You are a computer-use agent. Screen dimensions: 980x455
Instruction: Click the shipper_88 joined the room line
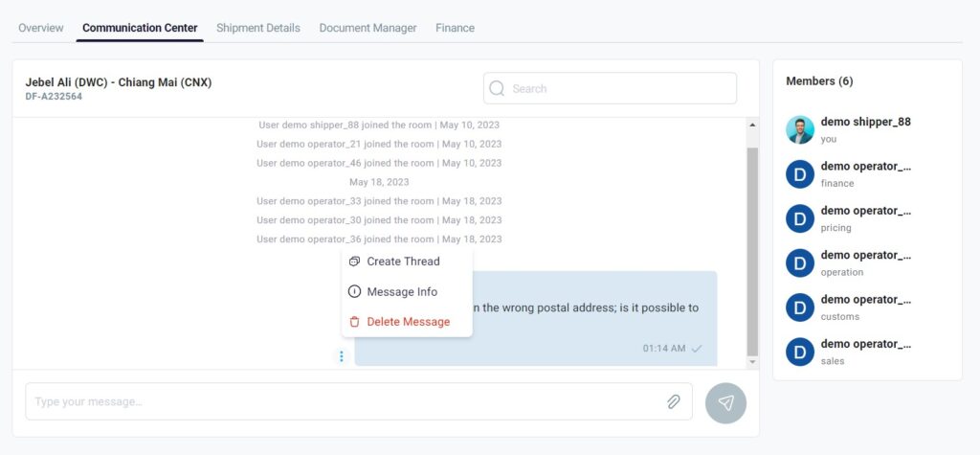coord(379,125)
